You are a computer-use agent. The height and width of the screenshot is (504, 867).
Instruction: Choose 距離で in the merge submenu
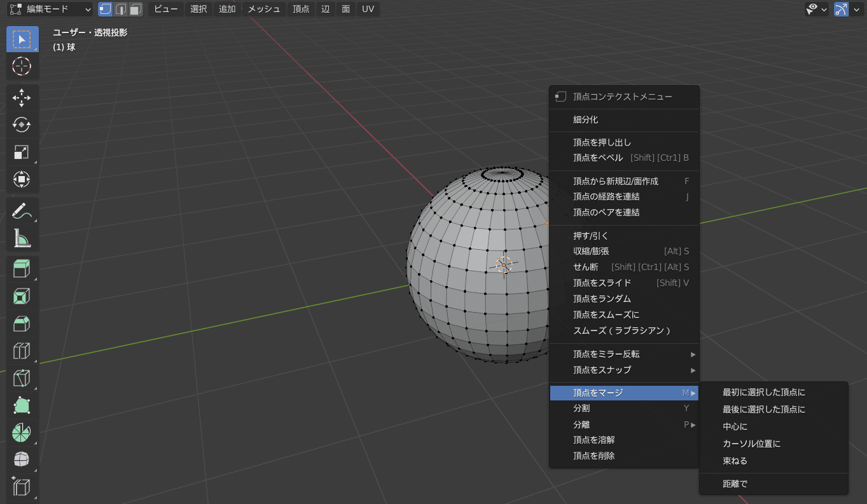(773, 484)
